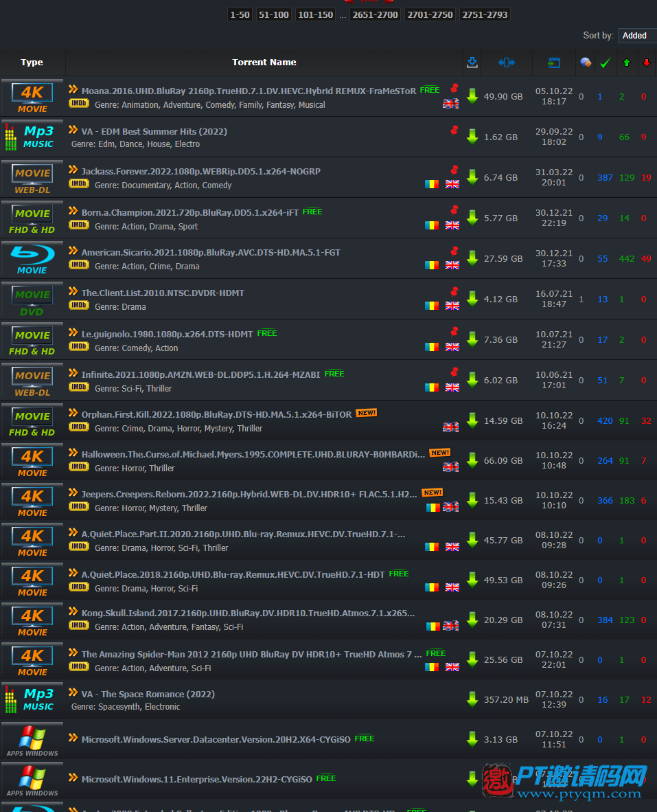Viewport: 657px width, 812px height.
Task: Click the 387 completed count for Jackass Forever
Action: 605,178
